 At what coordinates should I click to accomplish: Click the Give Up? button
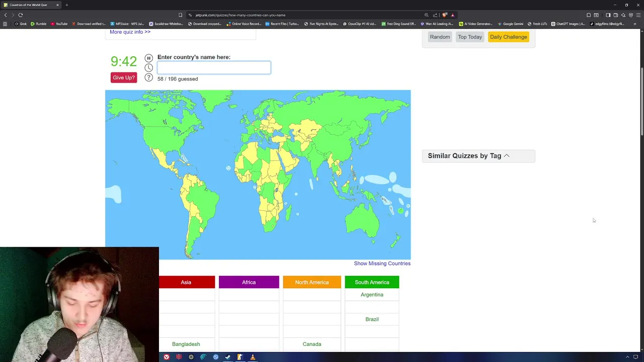click(x=124, y=77)
